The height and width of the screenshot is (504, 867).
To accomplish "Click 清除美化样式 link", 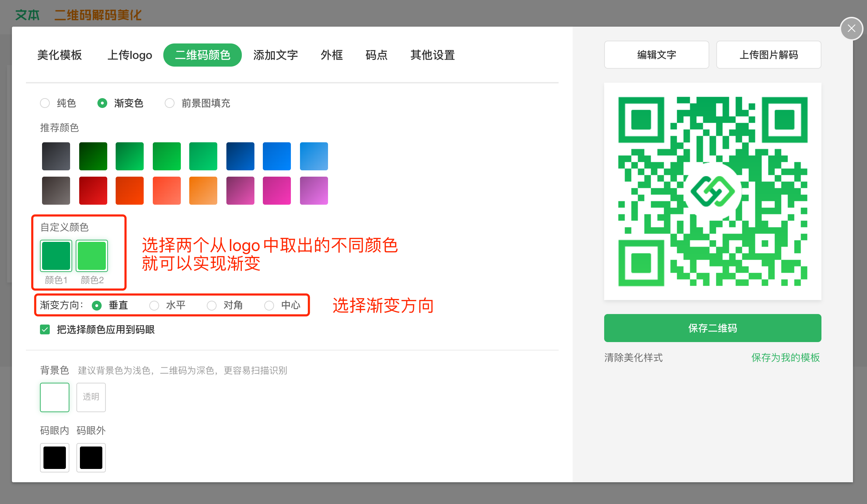I will point(634,357).
